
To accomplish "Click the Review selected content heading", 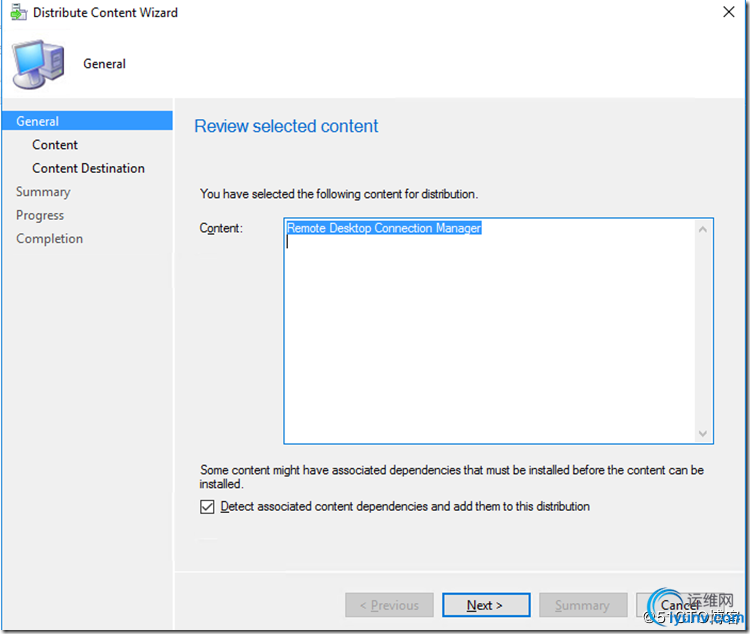I will click(x=286, y=126).
